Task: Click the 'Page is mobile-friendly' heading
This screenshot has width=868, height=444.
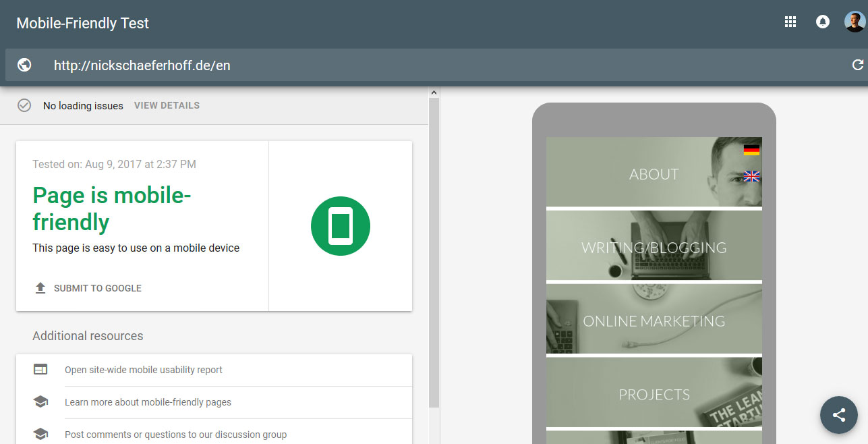Action: tap(112, 209)
